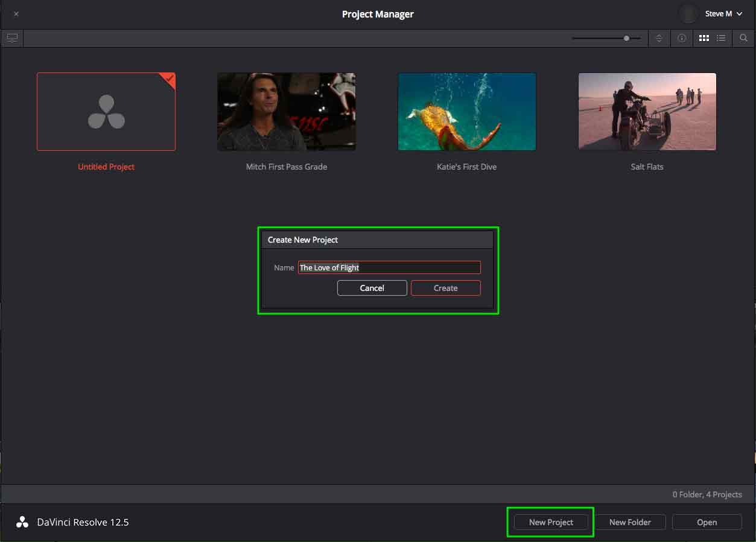
Task: Cancel the Create New Project dialog
Action: (x=372, y=288)
